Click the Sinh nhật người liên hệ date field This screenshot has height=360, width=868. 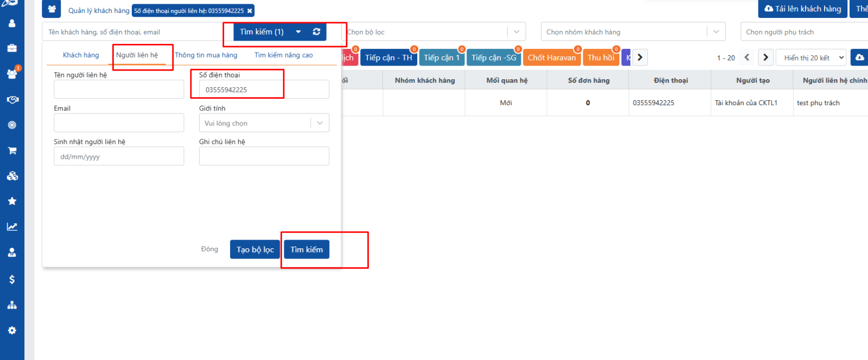point(119,157)
